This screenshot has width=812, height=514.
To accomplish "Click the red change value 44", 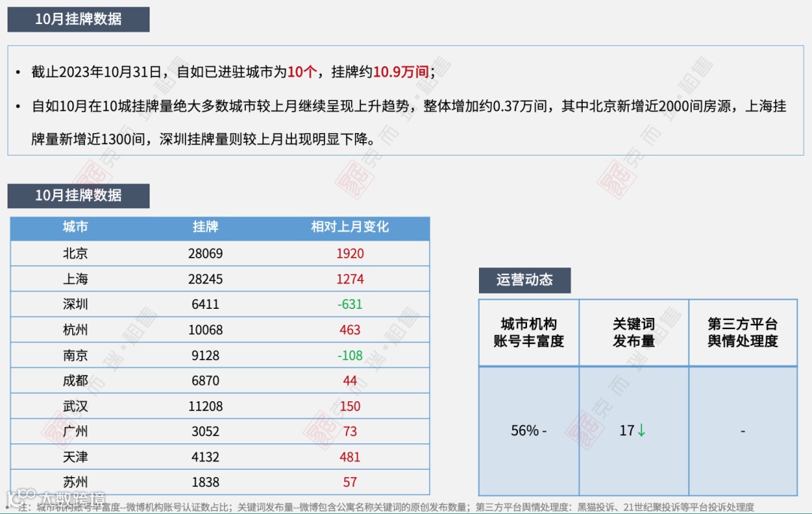I will [x=350, y=380].
